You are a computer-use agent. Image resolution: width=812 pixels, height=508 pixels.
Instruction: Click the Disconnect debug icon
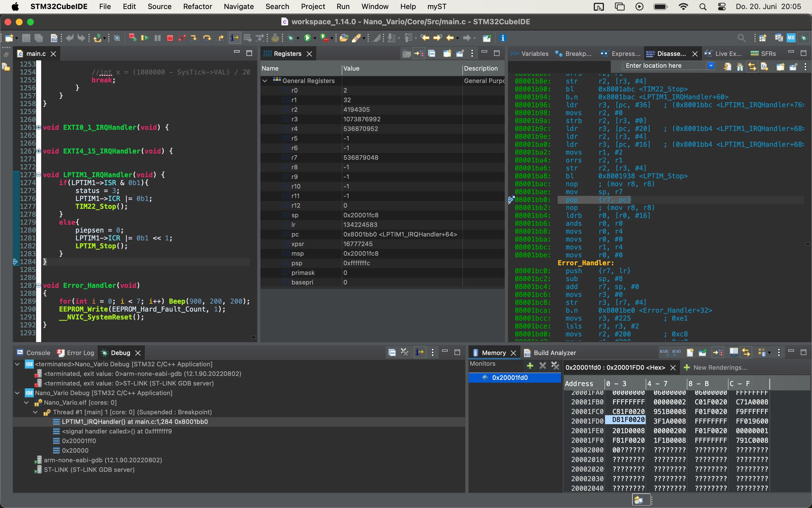click(182, 38)
